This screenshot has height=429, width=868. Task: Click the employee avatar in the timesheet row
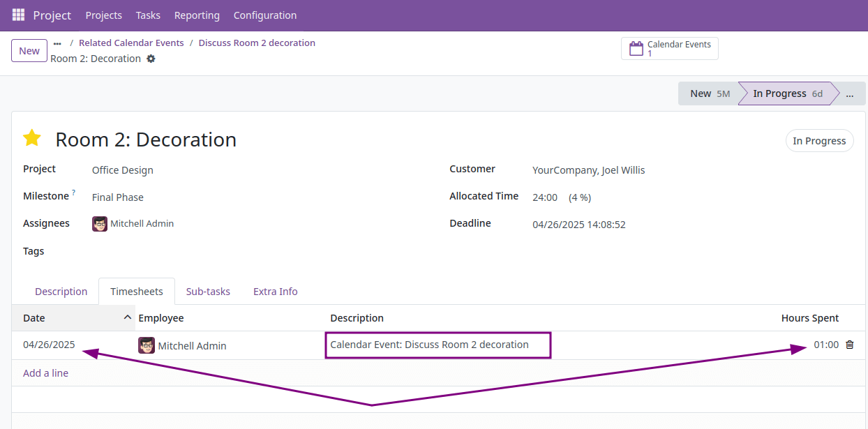(147, 345)
